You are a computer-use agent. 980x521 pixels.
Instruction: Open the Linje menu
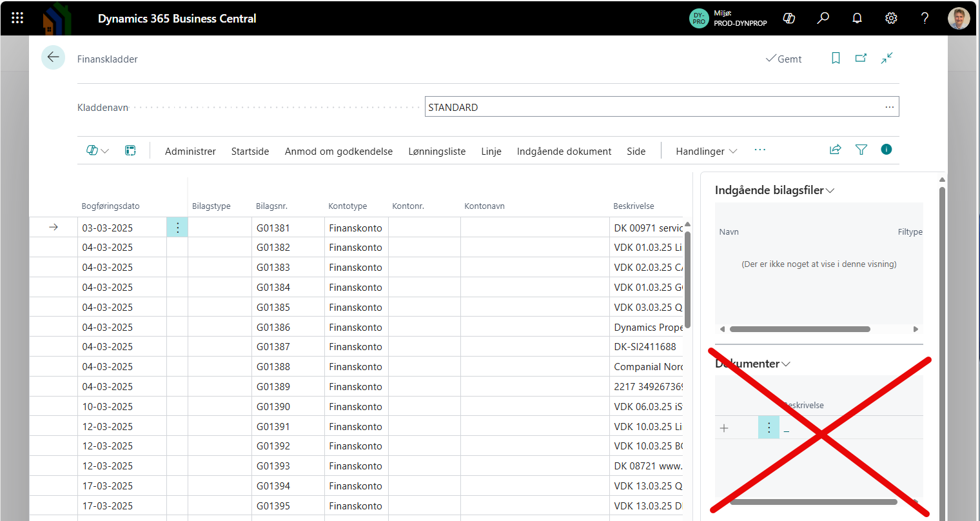coord(491,151)
